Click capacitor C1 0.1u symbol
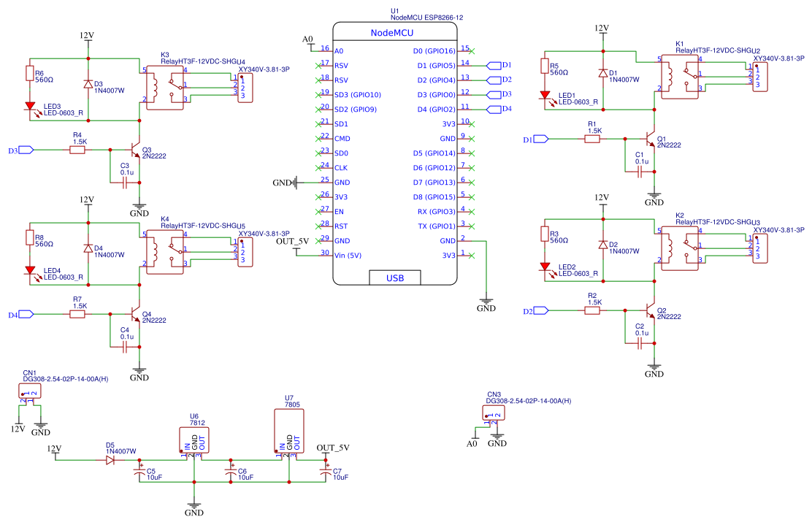 (640, 172)
